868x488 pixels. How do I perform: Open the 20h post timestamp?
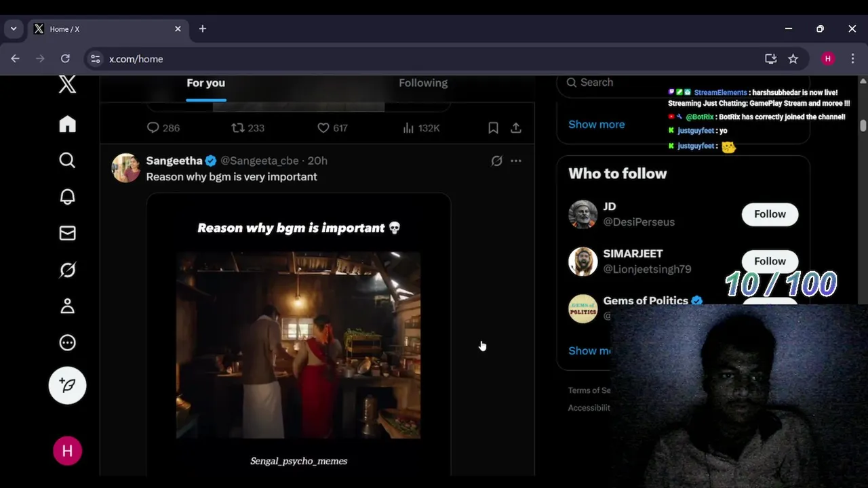click(317, 161)
